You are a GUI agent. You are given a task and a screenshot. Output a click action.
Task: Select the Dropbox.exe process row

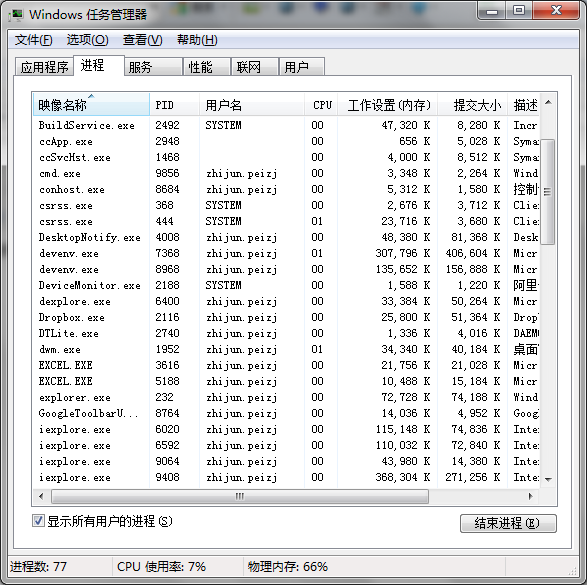[x=286, y=317]
